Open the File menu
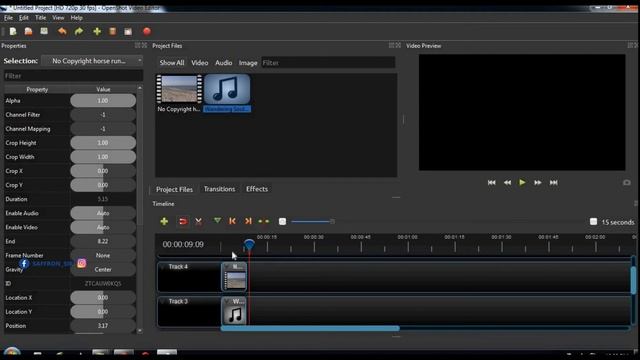 pyautogui.click(x=8, y=18)
